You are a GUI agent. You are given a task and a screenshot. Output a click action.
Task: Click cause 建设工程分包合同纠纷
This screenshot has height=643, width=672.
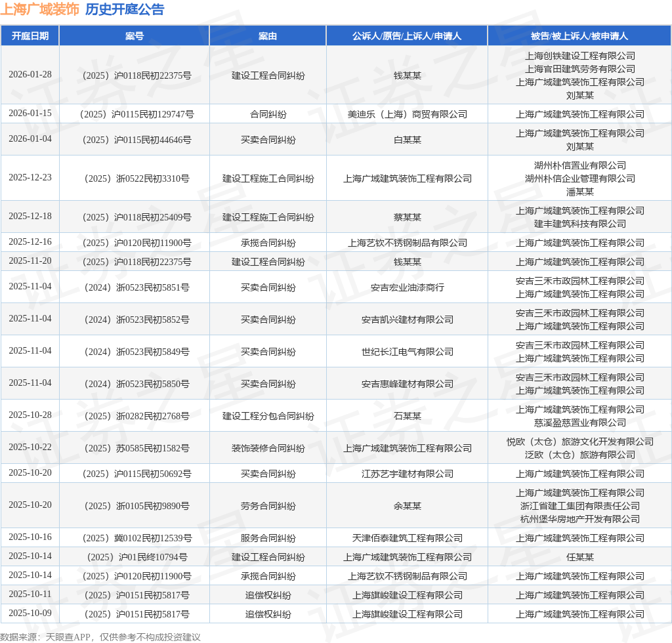[x=268, y=417]
